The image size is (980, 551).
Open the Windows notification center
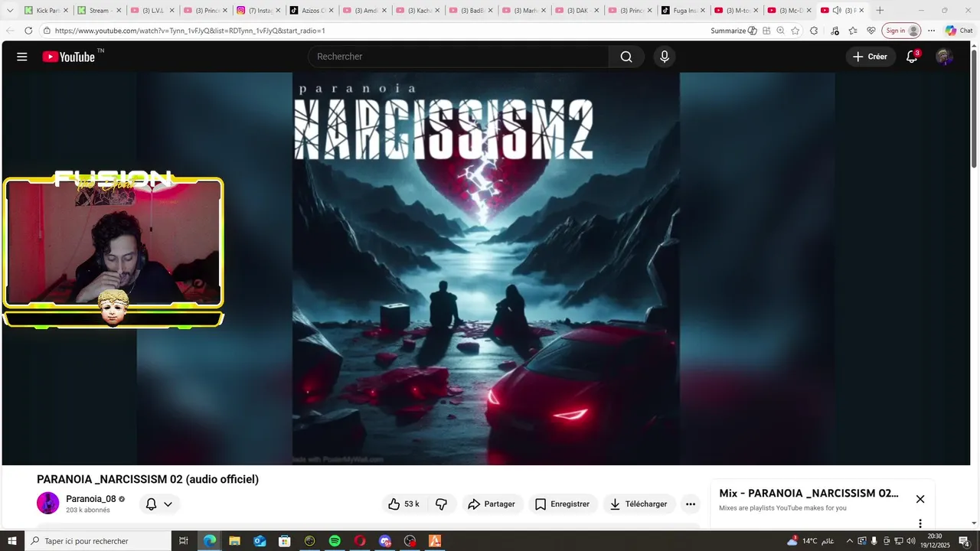[x=964, y=541]
